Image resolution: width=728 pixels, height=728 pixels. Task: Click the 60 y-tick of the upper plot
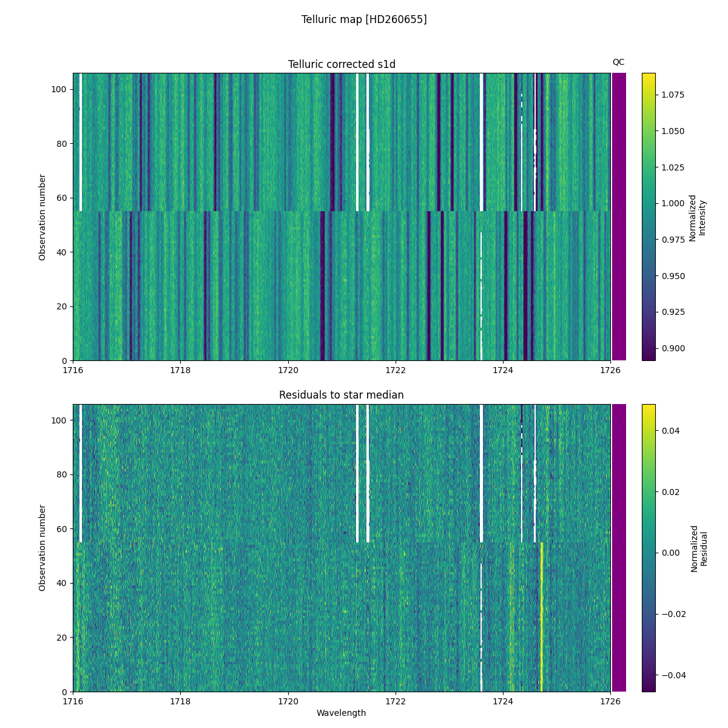[x=63, y=198]
